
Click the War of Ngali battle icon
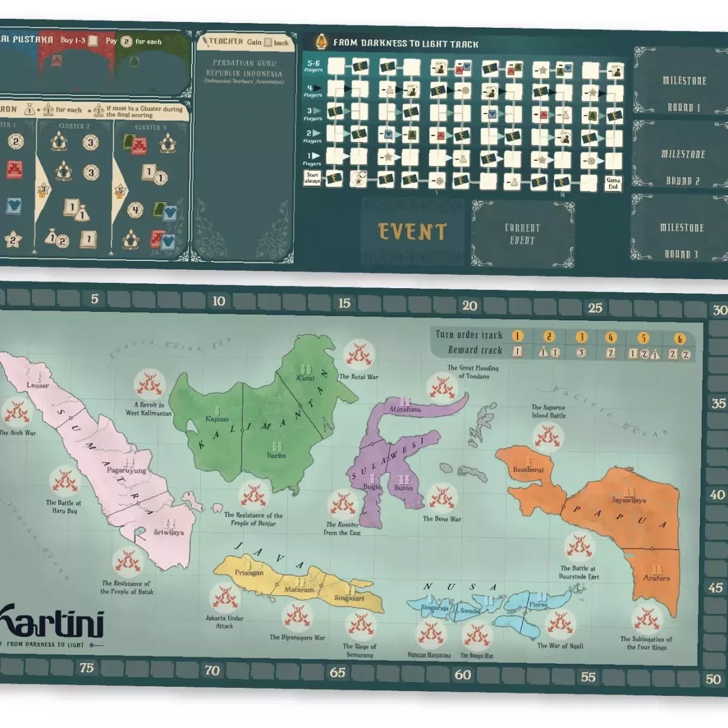559,624
